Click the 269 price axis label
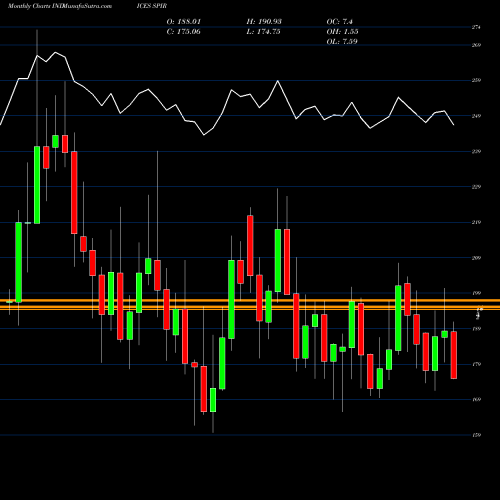 476,45
